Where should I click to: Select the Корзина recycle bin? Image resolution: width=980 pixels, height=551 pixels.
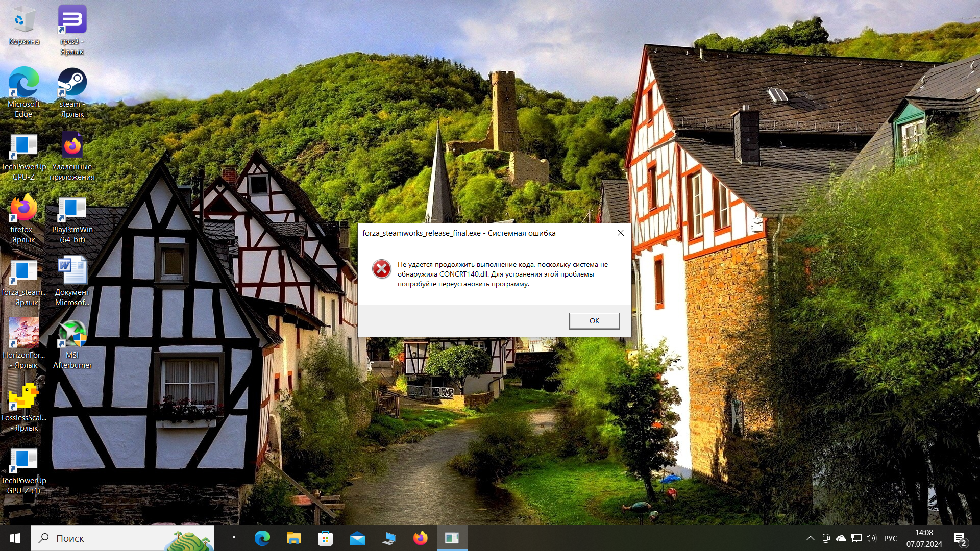(x=23, y=20)
